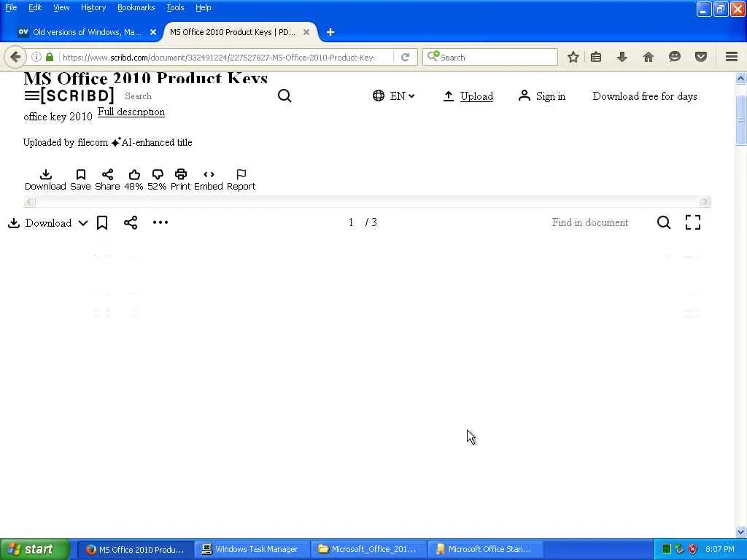
Task: Click the Print icon
Action: (181, 174)
